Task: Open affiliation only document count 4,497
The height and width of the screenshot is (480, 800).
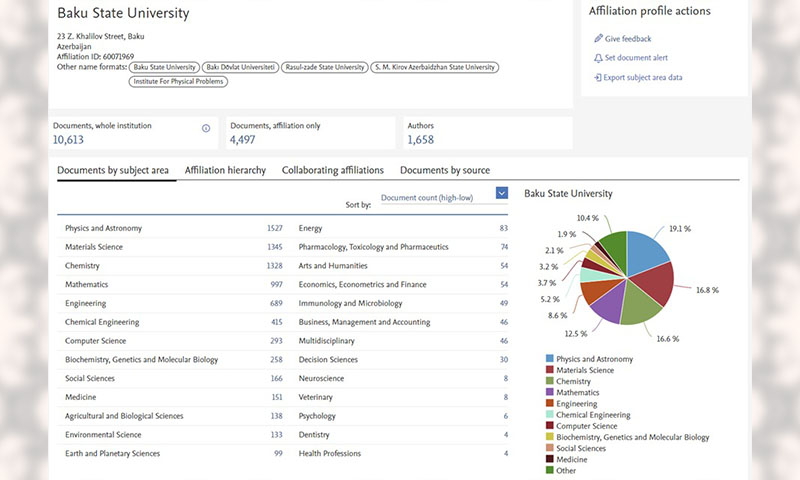Action: [242, 140]
